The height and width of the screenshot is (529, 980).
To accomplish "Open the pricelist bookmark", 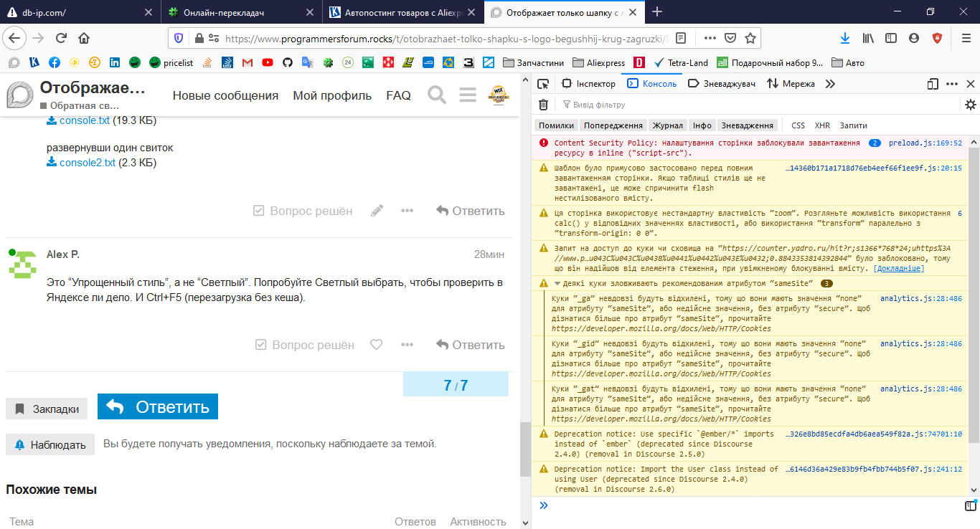I will coord(171,63).
